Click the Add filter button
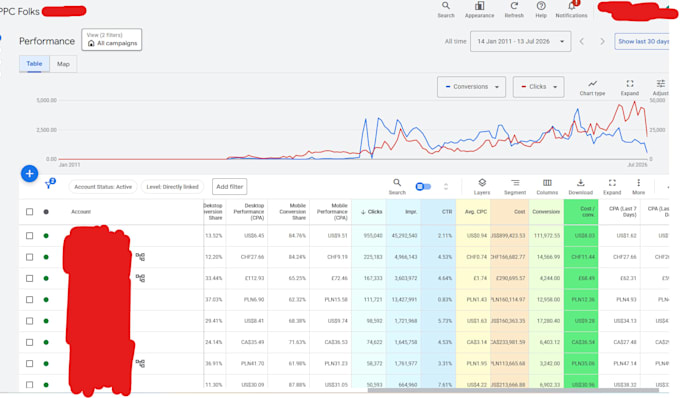 pyautogui.click(x=229, y=186)
